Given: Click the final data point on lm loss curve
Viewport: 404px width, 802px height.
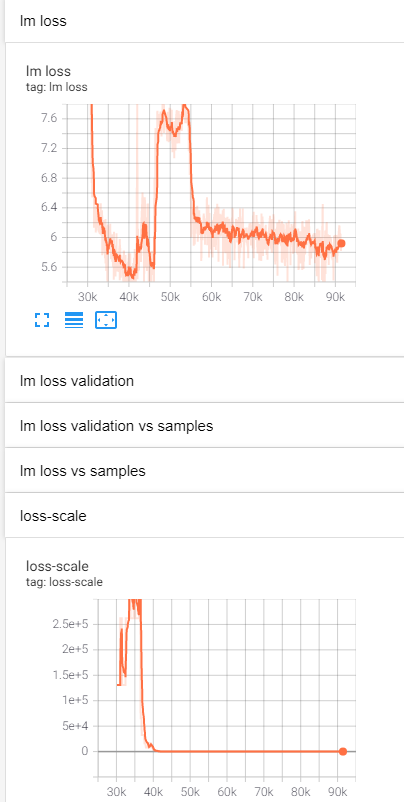Looking at the screenshot, I should [x=341, y=243].
